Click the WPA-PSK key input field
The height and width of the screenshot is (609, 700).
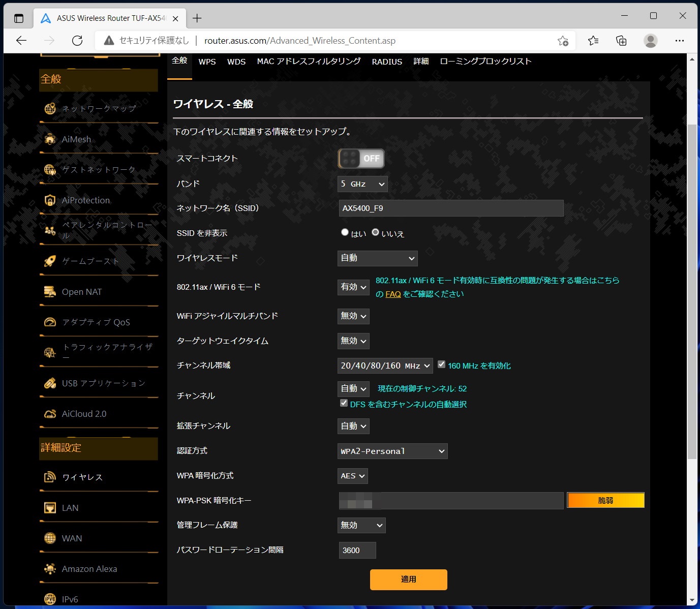(451, 501)
